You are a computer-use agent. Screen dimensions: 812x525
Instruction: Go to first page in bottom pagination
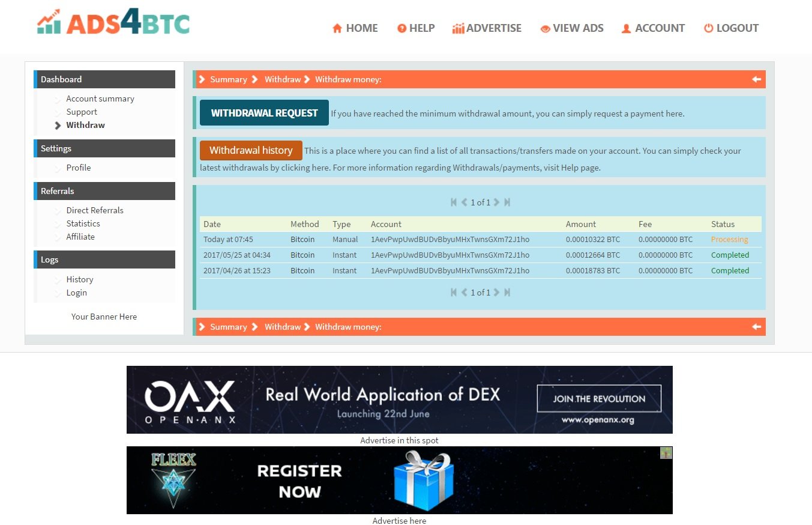pos(454,293)
